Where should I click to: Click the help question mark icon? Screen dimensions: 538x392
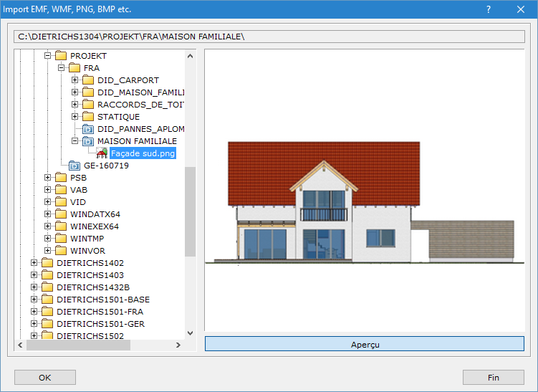pyautogui.click(x=488, y=9)
